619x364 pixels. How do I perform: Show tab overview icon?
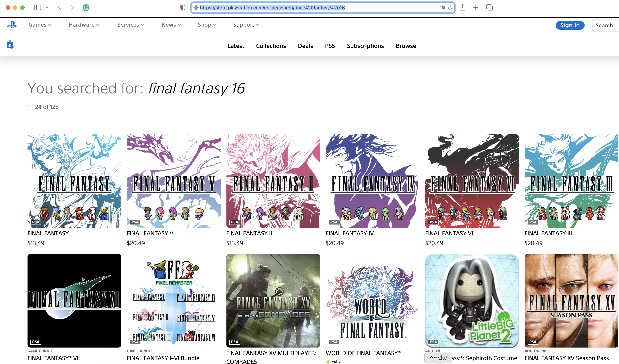coord(489,7)
